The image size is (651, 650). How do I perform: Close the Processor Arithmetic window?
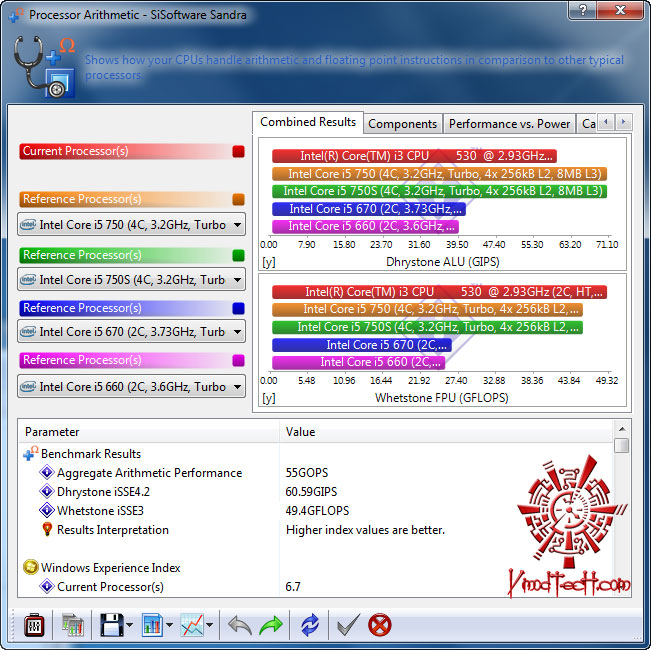620,10
